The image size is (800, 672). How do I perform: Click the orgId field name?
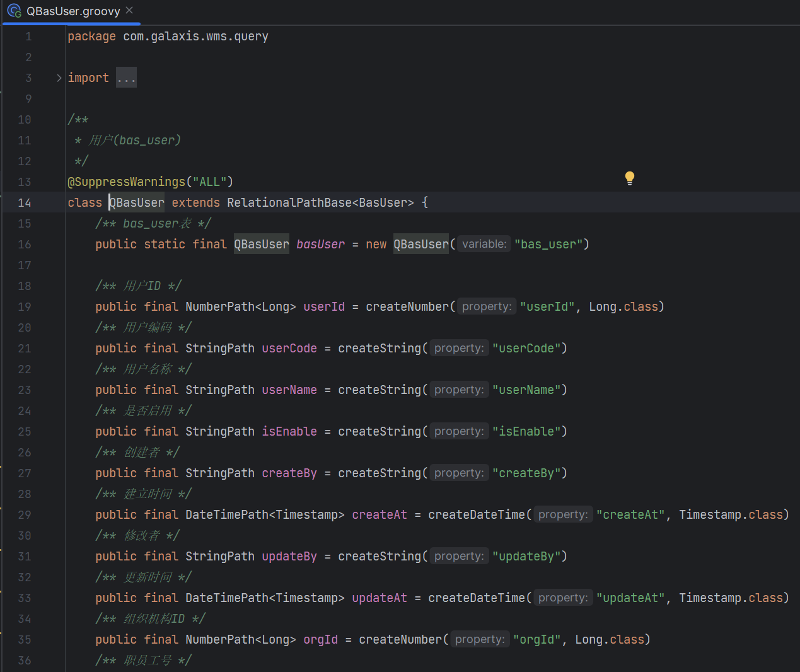pyautogui.click(x=320, y=639)
